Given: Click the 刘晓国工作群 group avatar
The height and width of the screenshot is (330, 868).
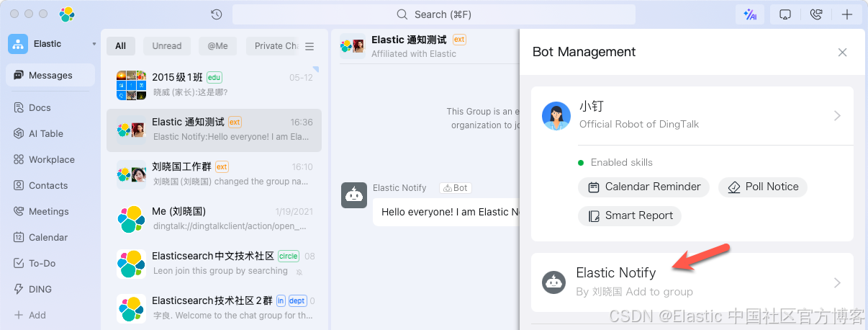Looking at the screenshot, I should click(131, 174).
